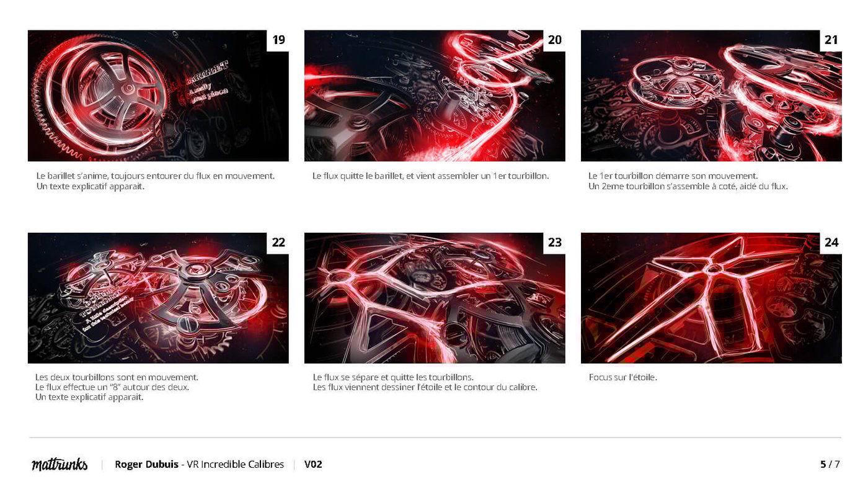This screenshot has width=868, height=492.
Task: Click frame number badge 22
Action: pos(278,243)
